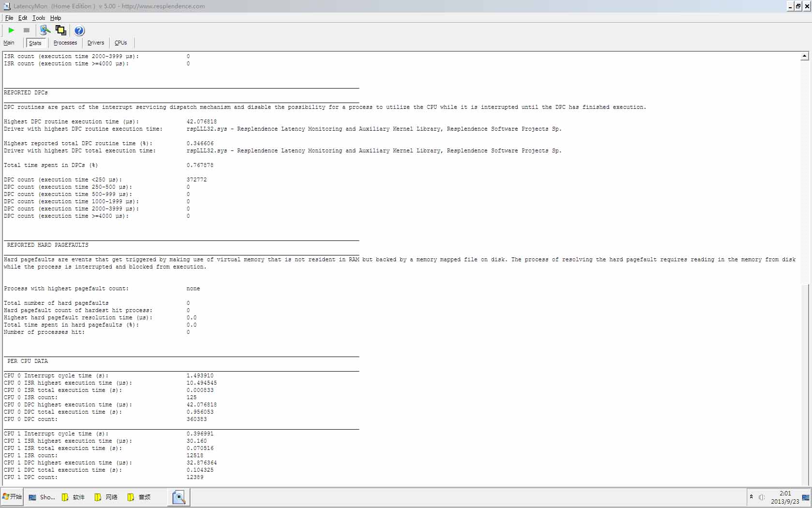Click 'Driver with highest DPC routine execution time' label
Screen dimensions: 812x508
[83, 129]
